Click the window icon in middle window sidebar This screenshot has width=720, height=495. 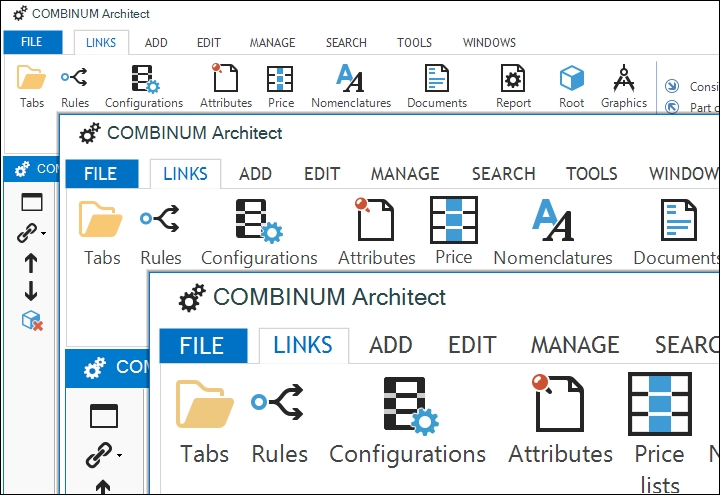104,416
